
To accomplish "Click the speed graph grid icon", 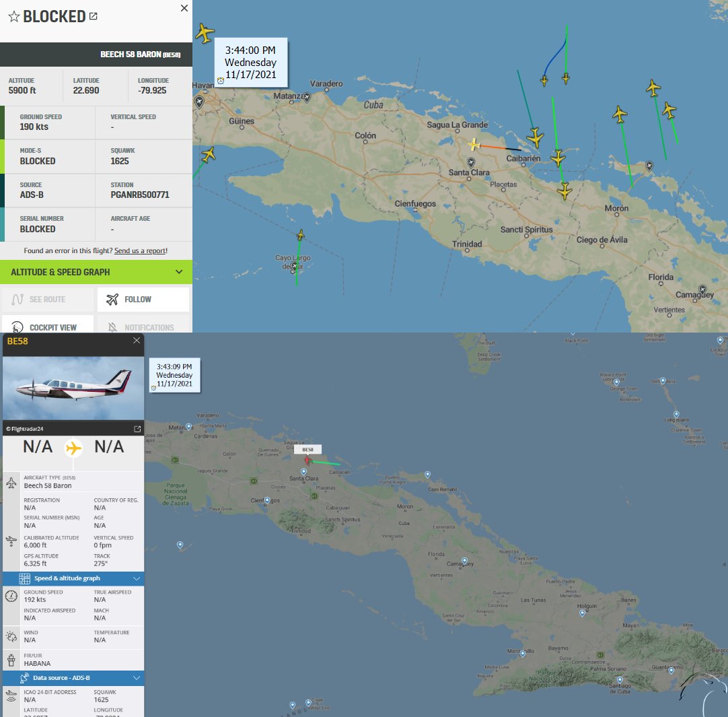I will click(25, 578).
